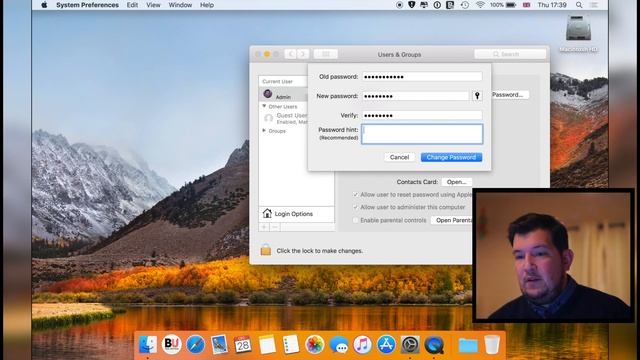The image size is (640, 360).
Task: Open the yellow Notes app in dock
Action: point(267,344)
